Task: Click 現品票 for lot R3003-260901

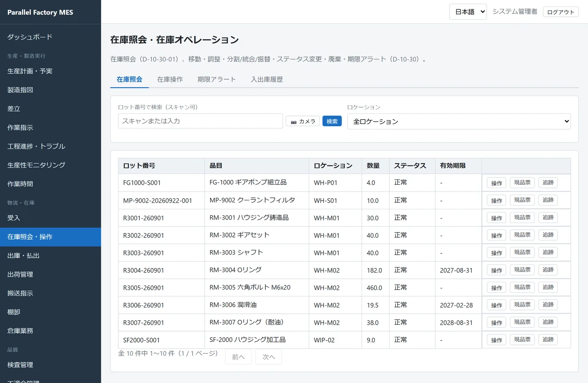Action: [522, 252]
